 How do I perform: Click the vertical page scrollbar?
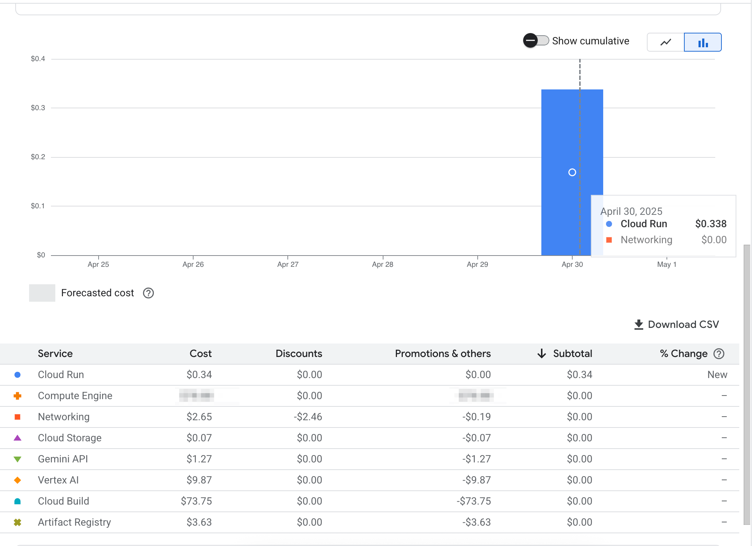coord(747,385)
